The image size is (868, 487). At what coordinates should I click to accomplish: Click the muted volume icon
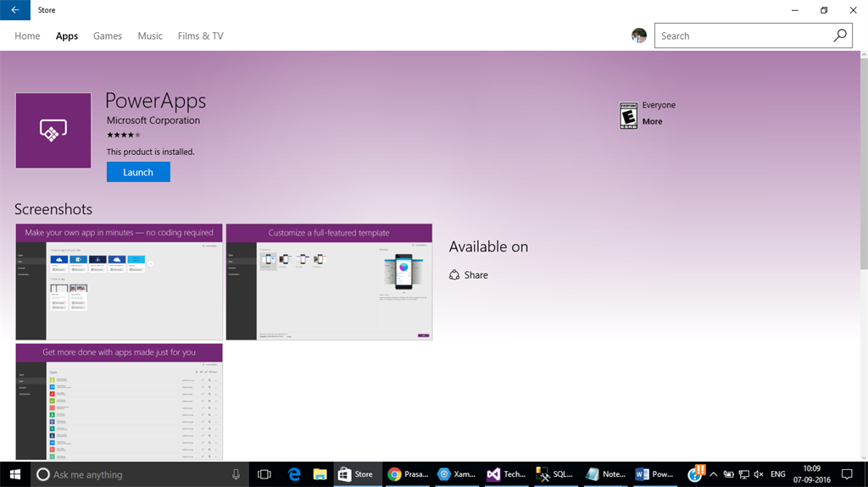click(759, 474)
